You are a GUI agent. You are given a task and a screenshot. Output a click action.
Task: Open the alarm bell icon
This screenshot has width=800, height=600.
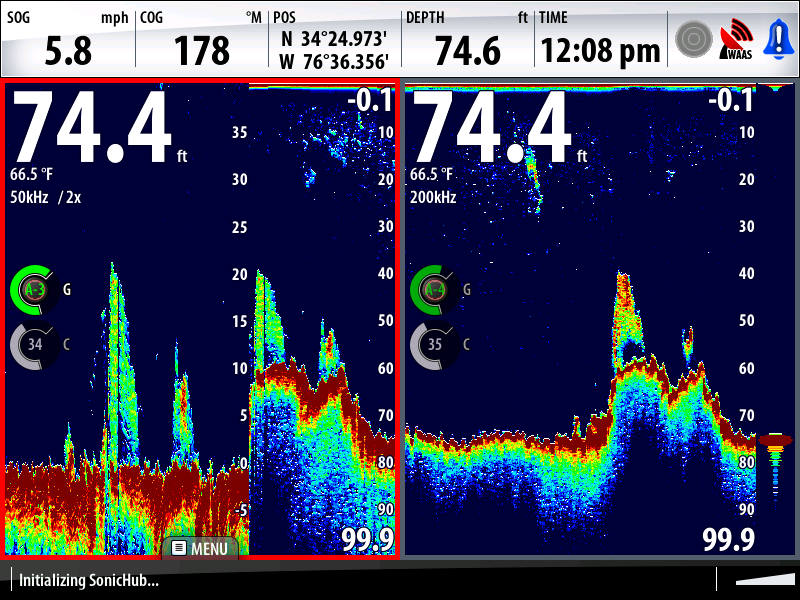(x=779, y=37)
